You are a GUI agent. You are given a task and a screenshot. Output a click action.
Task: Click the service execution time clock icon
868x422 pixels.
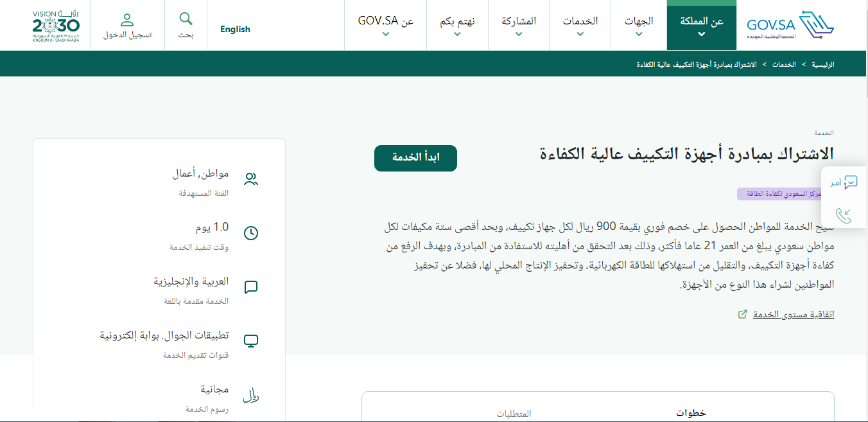click(251, 233)
